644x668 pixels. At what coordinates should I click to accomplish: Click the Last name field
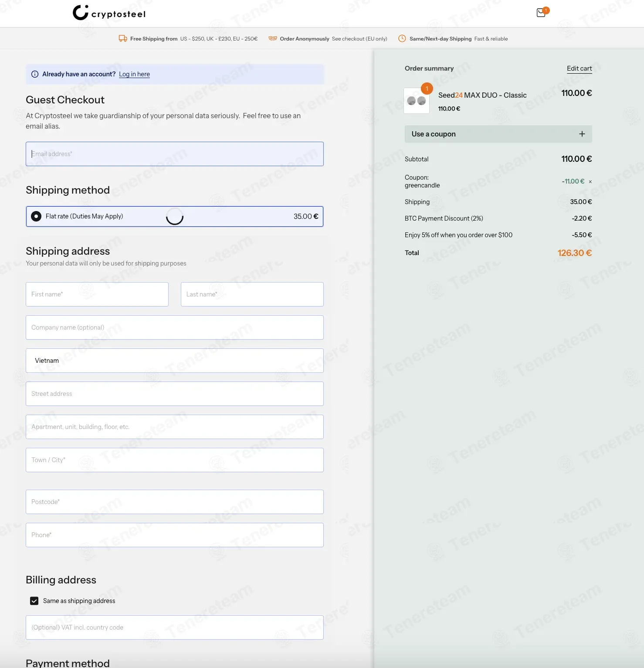point(252,294)
